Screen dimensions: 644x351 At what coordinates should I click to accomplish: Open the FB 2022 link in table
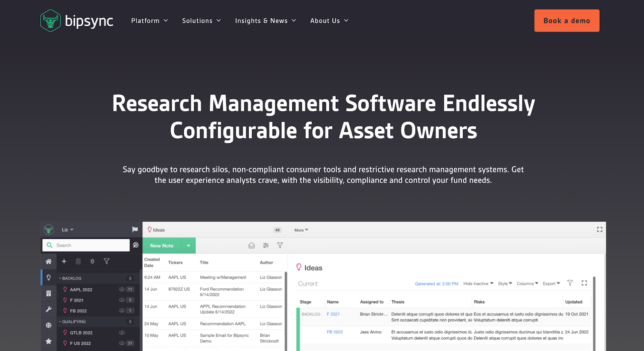click(335, 332)
